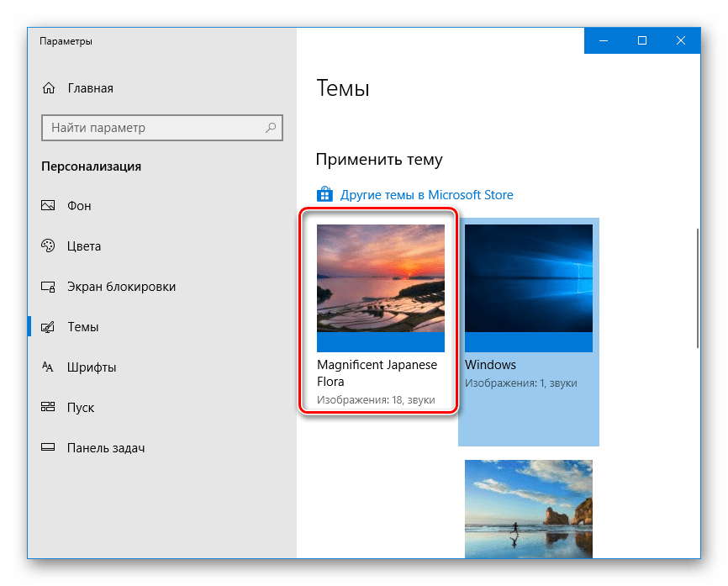Open the Шрифты section label
Image resolution: width=728 pixels, height=586 pixels.
tap(92, 367)
